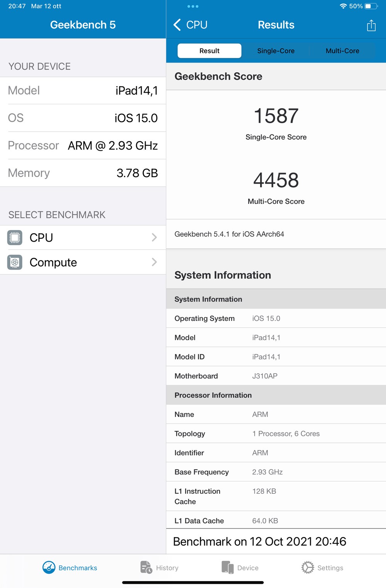The height and width of the screenshot is (588, 386).
Task: Expand the Compute benchmark row chevron
Action: click(154, 262)
